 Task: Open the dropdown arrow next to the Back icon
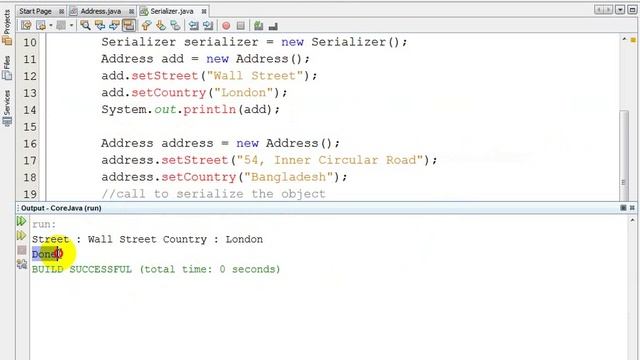tap(51, 26)
